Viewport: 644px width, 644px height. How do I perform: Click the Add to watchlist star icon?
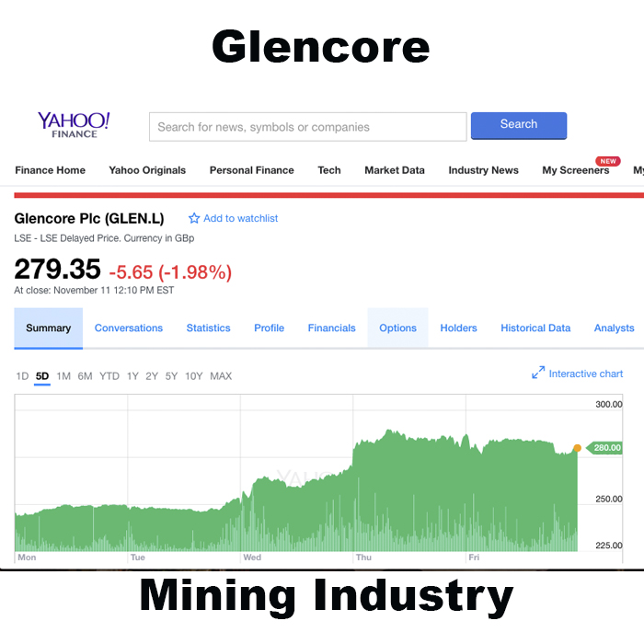[194, 219]
